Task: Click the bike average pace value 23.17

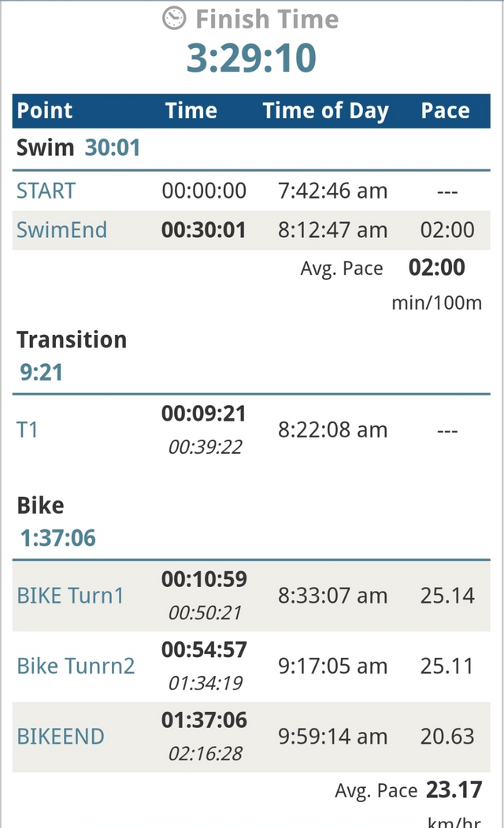Action: (454, 789)
